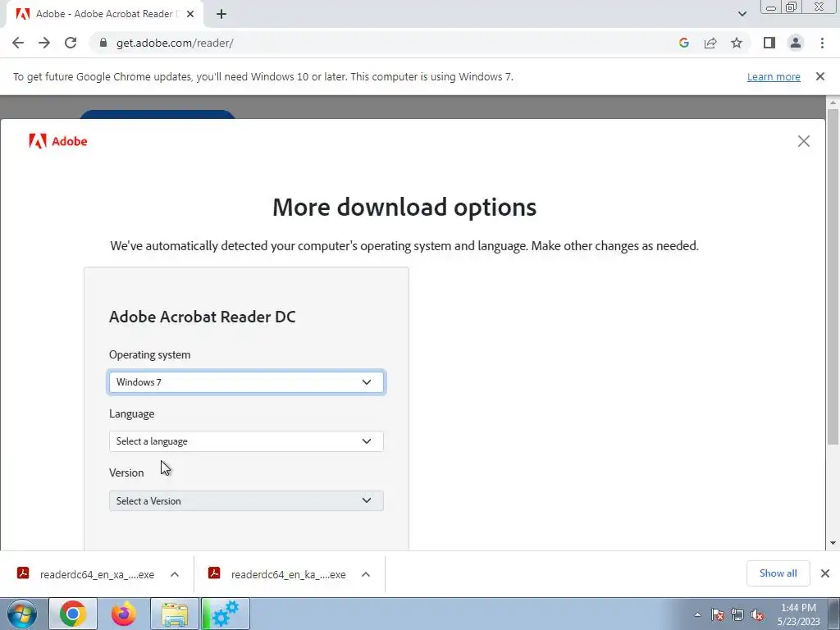Close the Adobe Acrobat Reader tab
The width and height of the screenshot is (840, 630).
(190, 14)
